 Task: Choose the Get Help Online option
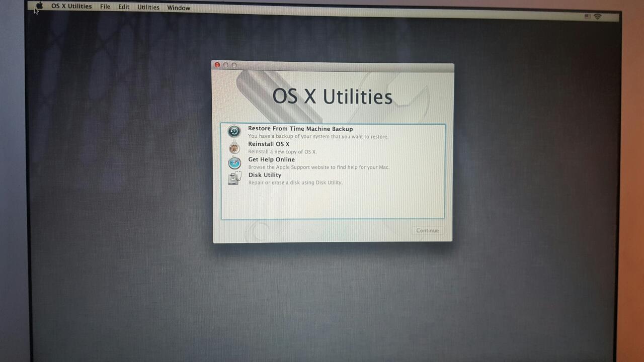[x=271, y=160]
